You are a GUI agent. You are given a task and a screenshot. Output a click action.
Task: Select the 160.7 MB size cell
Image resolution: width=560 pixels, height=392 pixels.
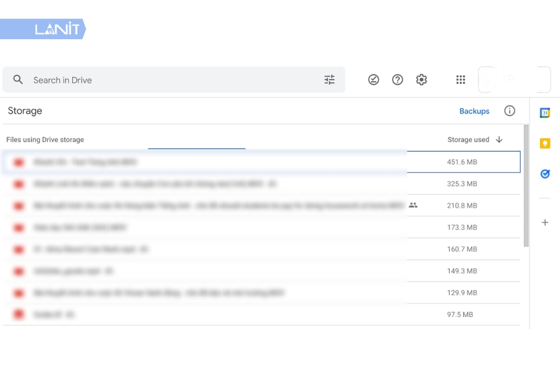click(462, 249)
